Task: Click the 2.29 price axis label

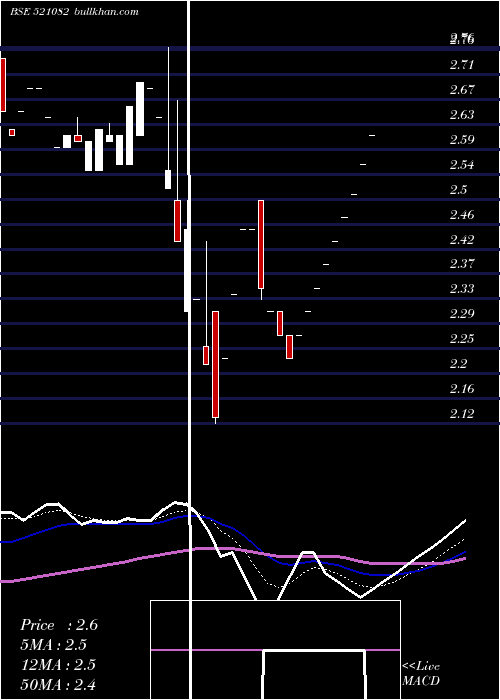Action: tap(462, 314)
